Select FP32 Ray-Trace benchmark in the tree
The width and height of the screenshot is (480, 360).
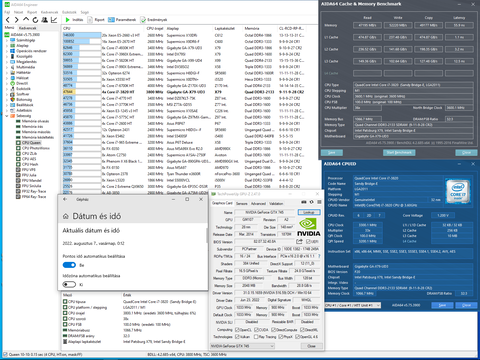[x=31, y=191]
